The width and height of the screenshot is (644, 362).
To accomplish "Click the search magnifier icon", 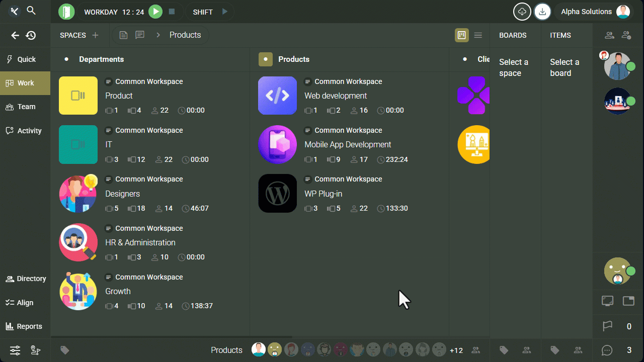I will pos(31,11).
